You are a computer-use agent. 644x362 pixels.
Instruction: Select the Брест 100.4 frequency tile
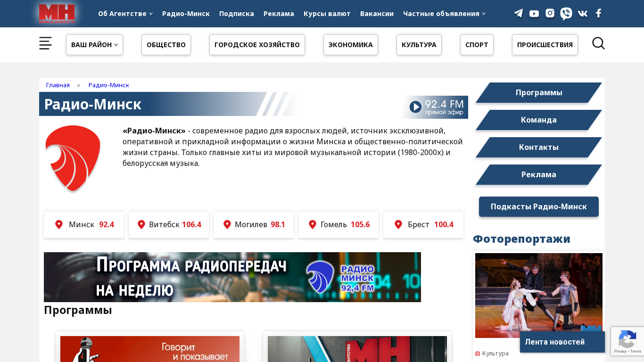(x=423, y=225)
